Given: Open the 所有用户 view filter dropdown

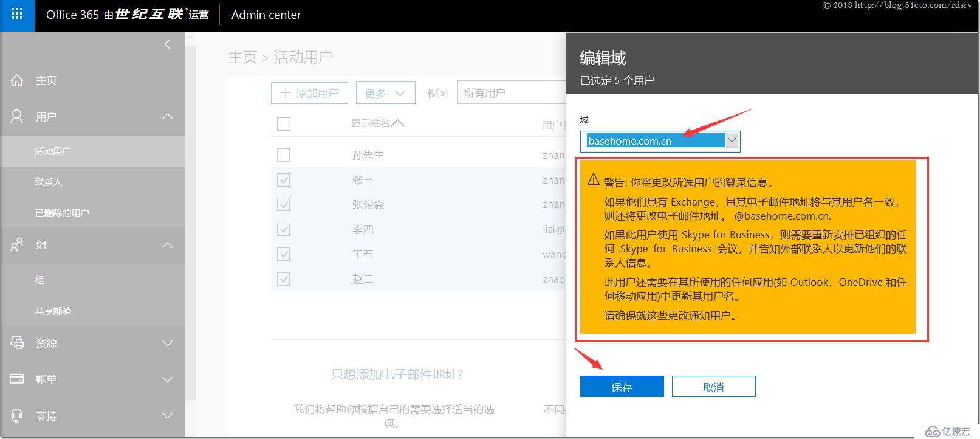Looking at the screenshot, I should tap(512, 93).
